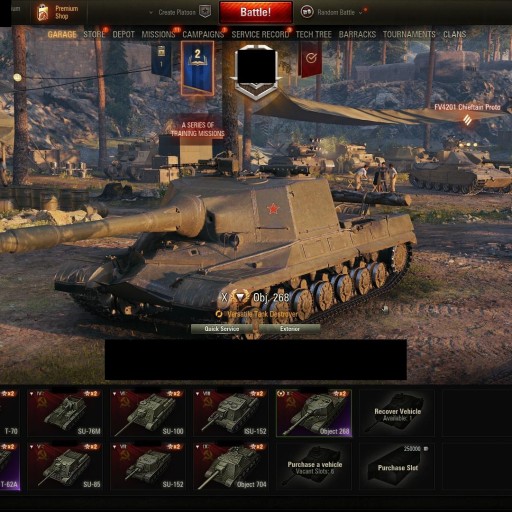This screenshot has width=512, height=512.
Task: Select the ISU-152 vehicle in carousel
Action: coord(231,413)
